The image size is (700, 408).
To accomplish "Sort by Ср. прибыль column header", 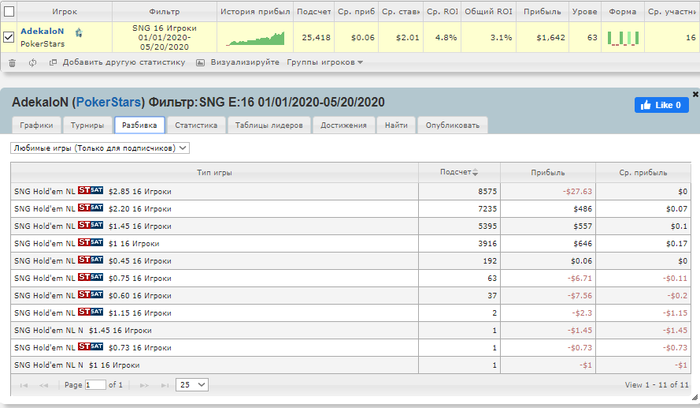I will [x=643, y=172].
